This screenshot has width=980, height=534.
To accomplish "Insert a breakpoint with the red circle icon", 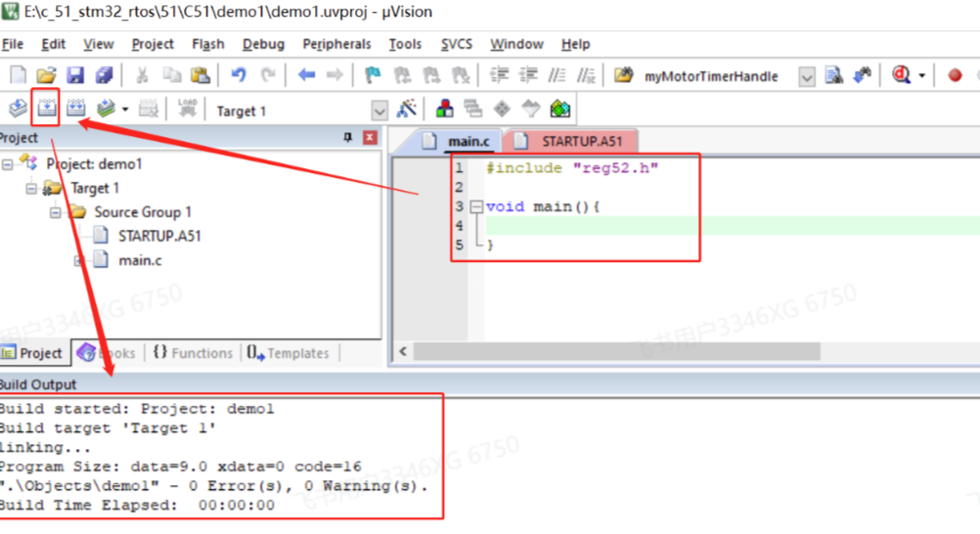I will click(955, 75).
